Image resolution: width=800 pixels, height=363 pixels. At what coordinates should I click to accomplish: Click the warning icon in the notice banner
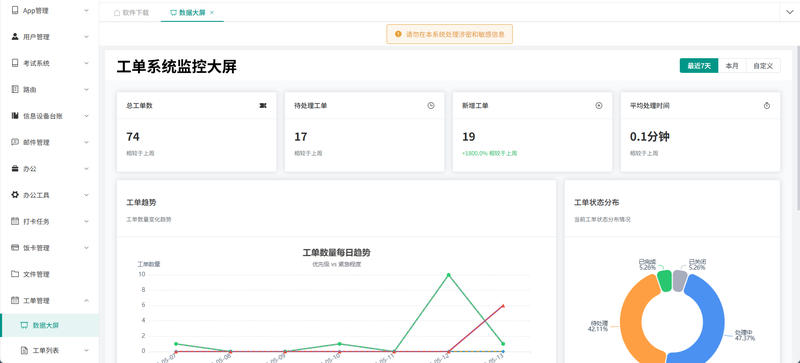(x=398, y=34)
